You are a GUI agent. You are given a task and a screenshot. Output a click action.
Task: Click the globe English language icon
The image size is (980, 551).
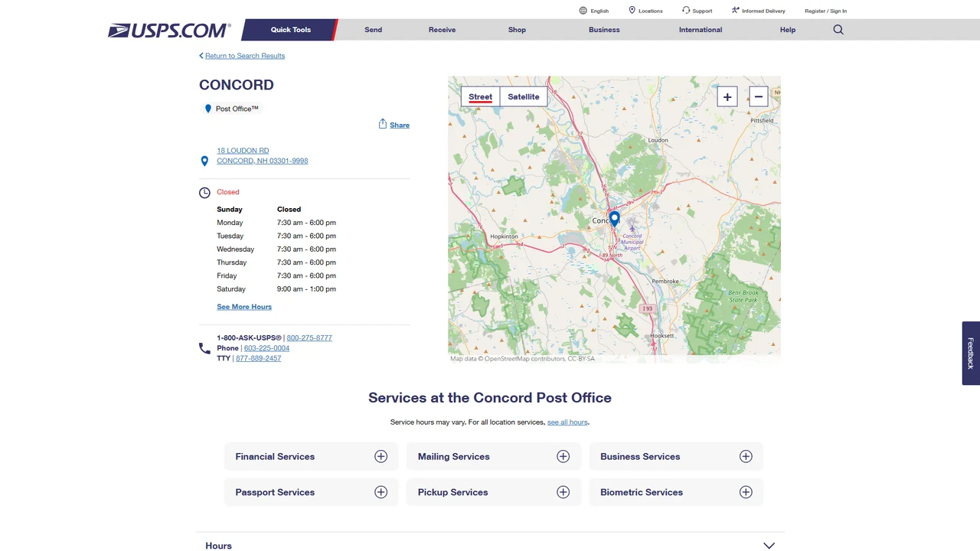click(x=583, y=11)
